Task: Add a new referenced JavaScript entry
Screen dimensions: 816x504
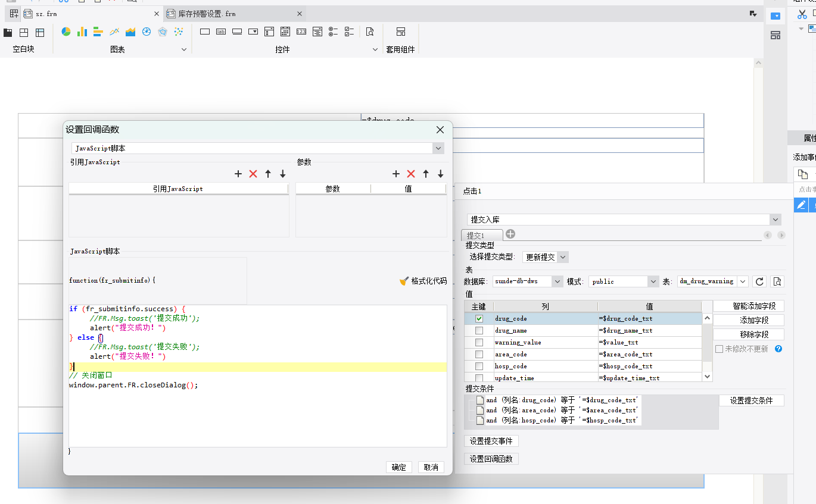Action: pos(238,174)
